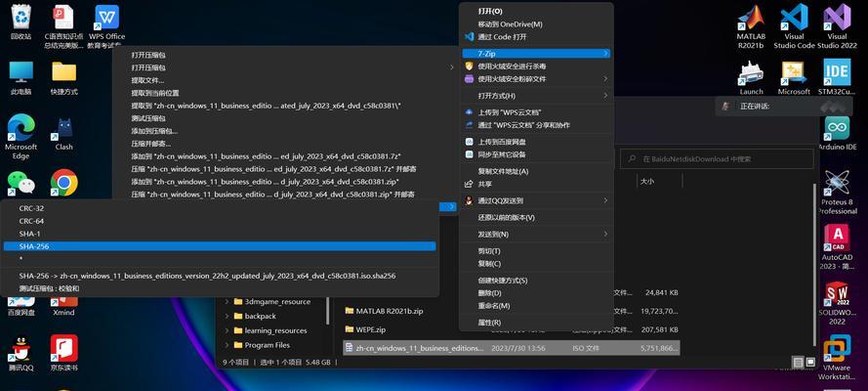The image size is (868, 391).
Task: Open the 快捷方式 folder on the desktop
Action: tap(63, 77)
